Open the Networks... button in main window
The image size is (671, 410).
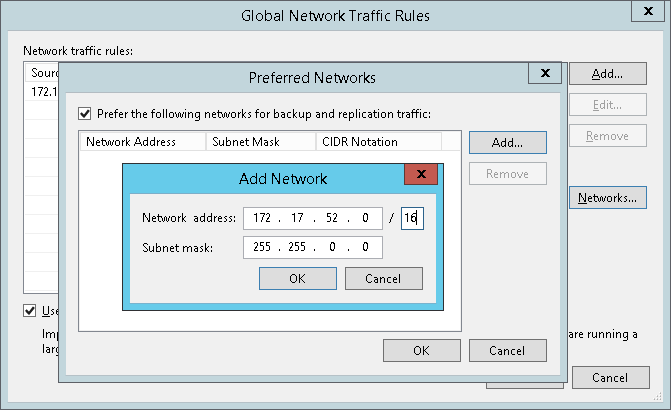(607, 198)
